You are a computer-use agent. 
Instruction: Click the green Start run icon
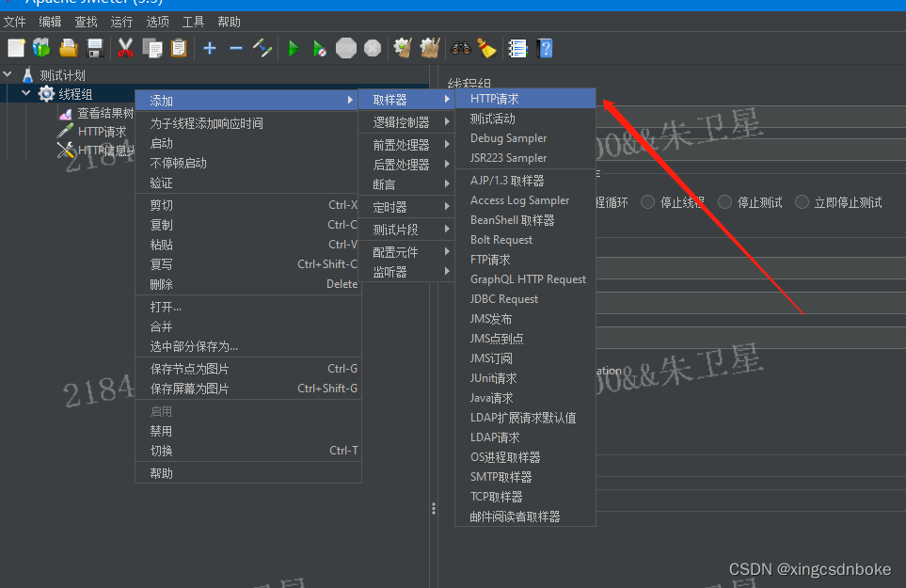tap(294, 48)
